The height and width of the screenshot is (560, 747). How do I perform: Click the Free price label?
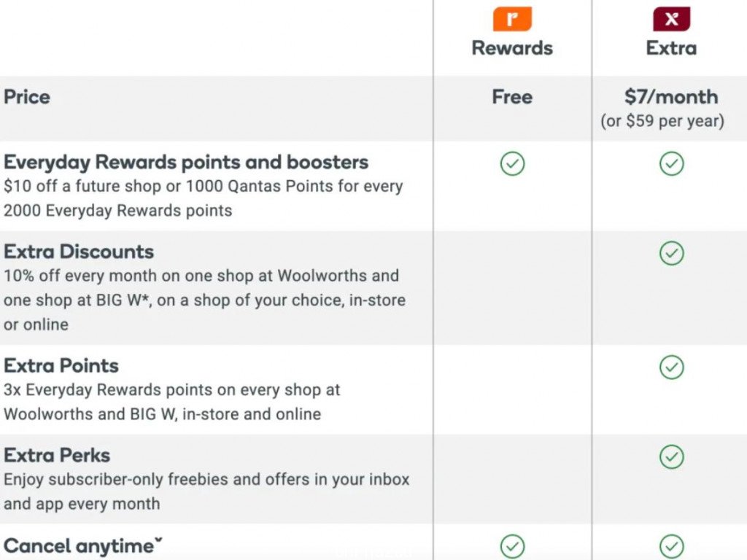point(512,97)
